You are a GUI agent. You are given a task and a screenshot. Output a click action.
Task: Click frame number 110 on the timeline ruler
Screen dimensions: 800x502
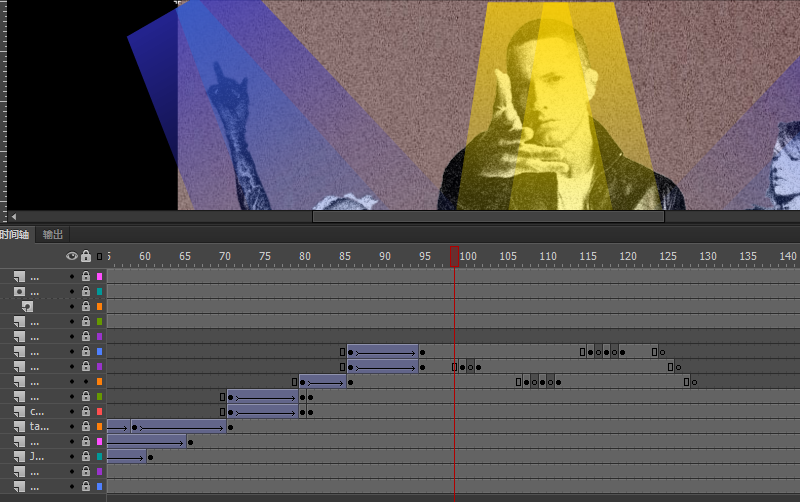548,256
